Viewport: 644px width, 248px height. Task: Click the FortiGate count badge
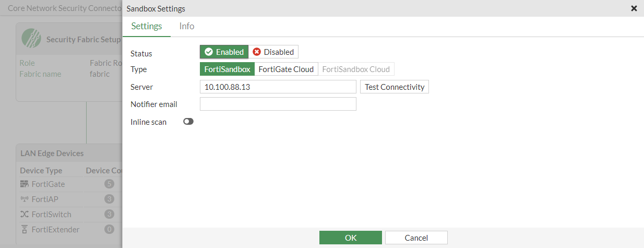point(109,184)
